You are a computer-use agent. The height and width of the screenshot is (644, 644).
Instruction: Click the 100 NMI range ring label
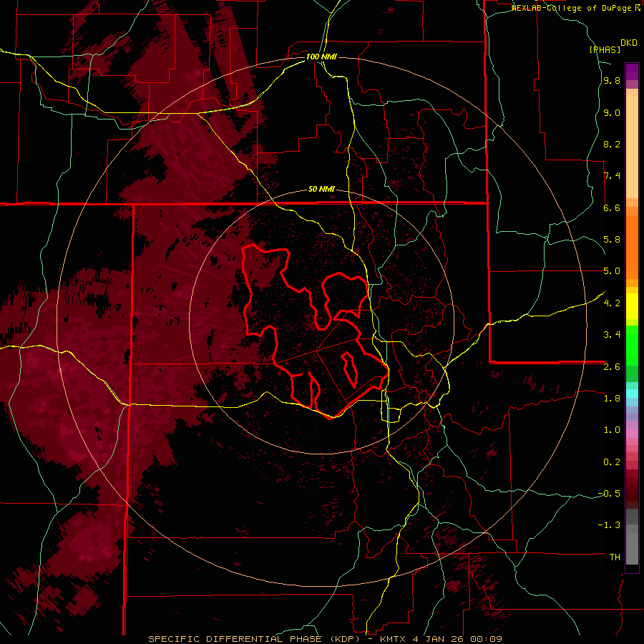click(321, 57)
